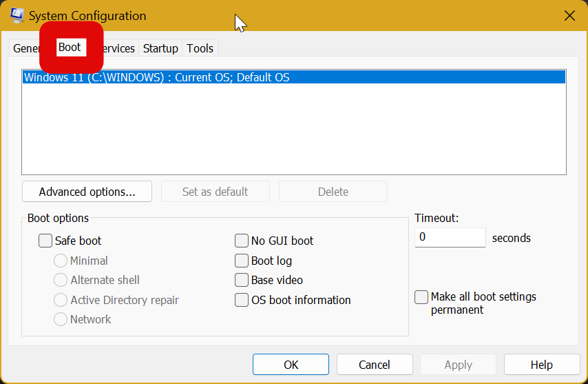The image size is (588, 384).
Task: Toggle the Base video checkbox
Action: tap(242, 280)
